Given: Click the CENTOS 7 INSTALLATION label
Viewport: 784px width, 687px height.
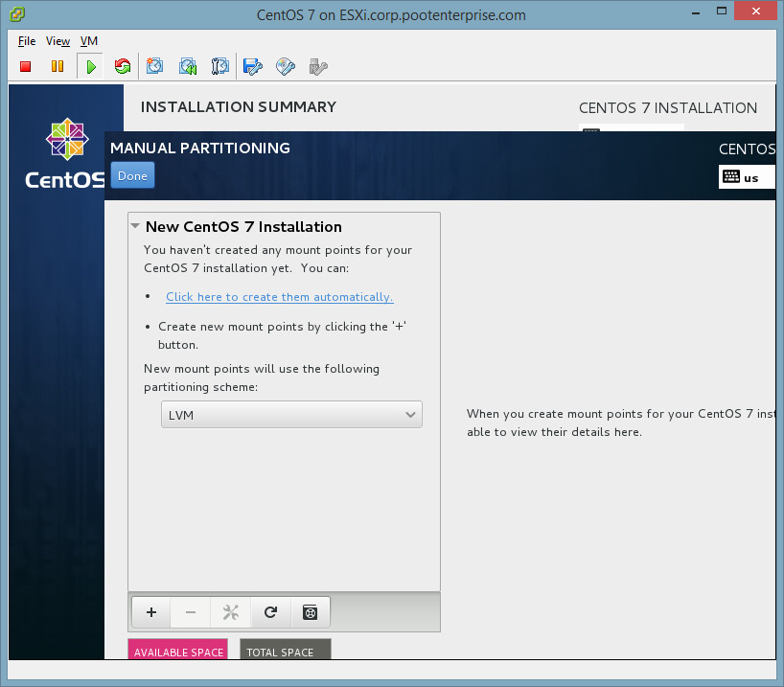Looking at the screenshot, I should [x=668, y=108].
